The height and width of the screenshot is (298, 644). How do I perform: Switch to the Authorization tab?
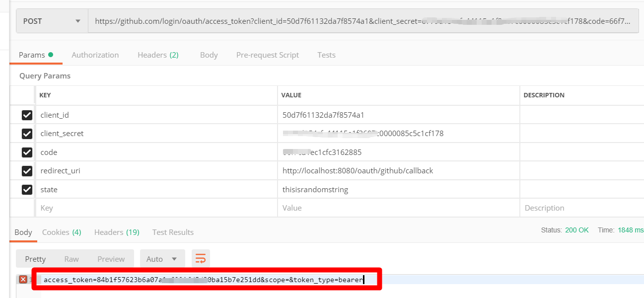(95, 55)
